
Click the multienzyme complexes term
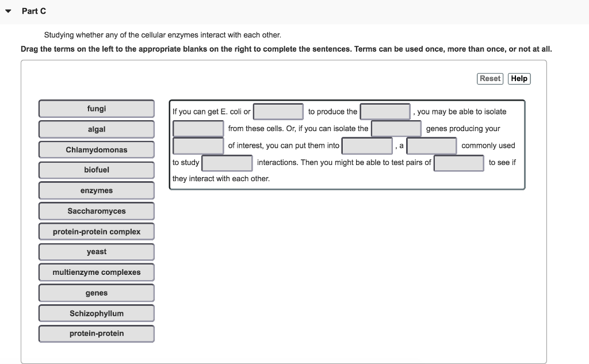point(96,272)
